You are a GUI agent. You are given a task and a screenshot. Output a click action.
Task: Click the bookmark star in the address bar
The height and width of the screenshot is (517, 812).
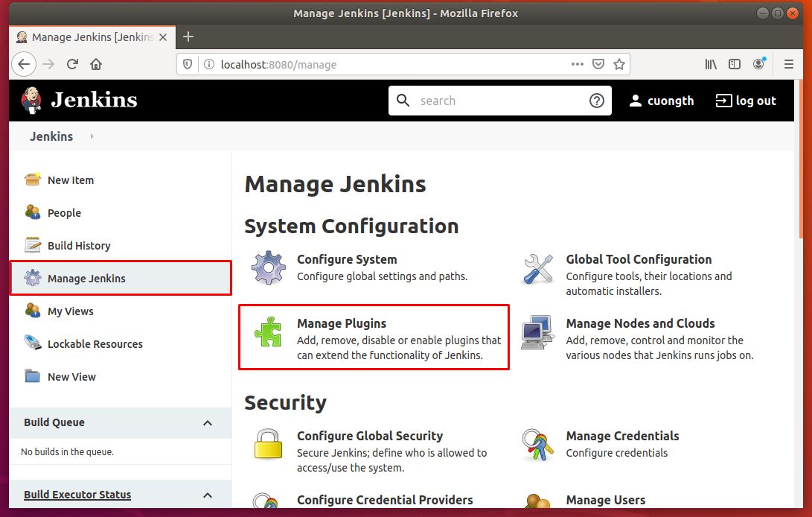point(620,64)
